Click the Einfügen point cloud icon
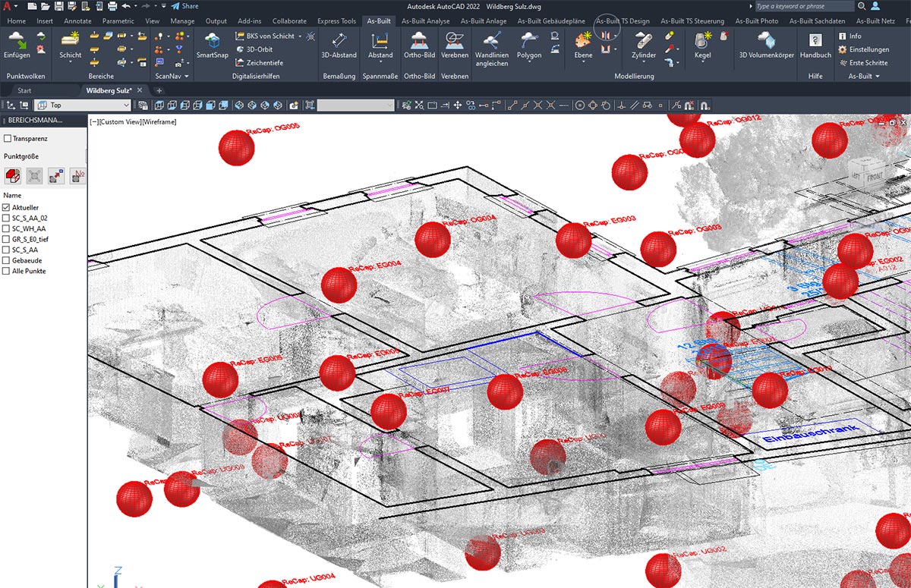 click(17, 41)
